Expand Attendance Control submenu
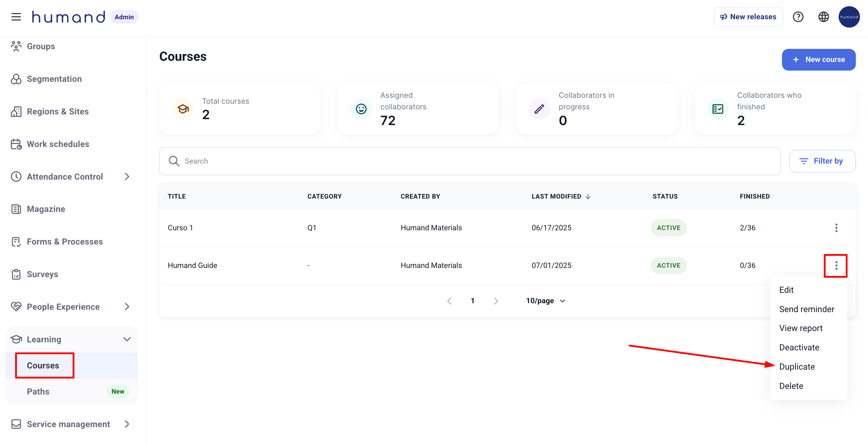Image resolution: width=868 pixels, height=444 pixels. coord(127,177)
